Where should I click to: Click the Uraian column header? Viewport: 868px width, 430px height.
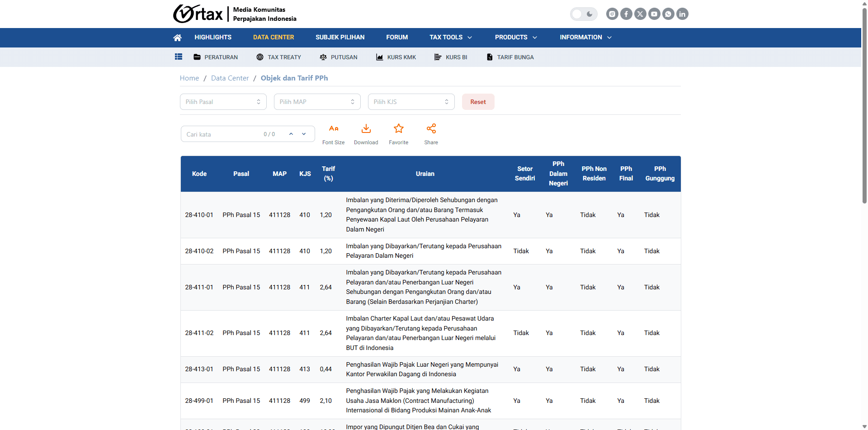[425, 174]
